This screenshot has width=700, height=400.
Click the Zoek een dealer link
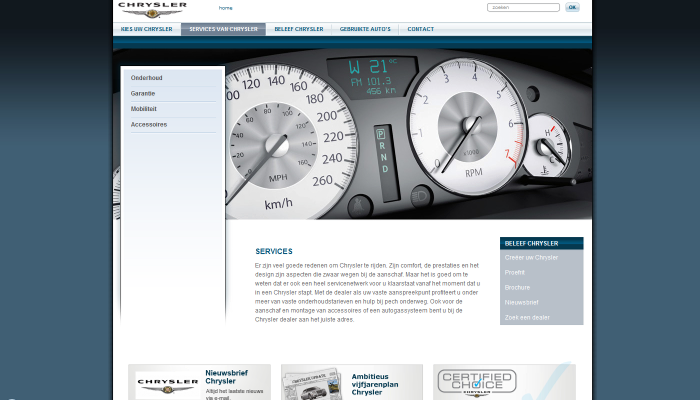(x=527, y=317)
